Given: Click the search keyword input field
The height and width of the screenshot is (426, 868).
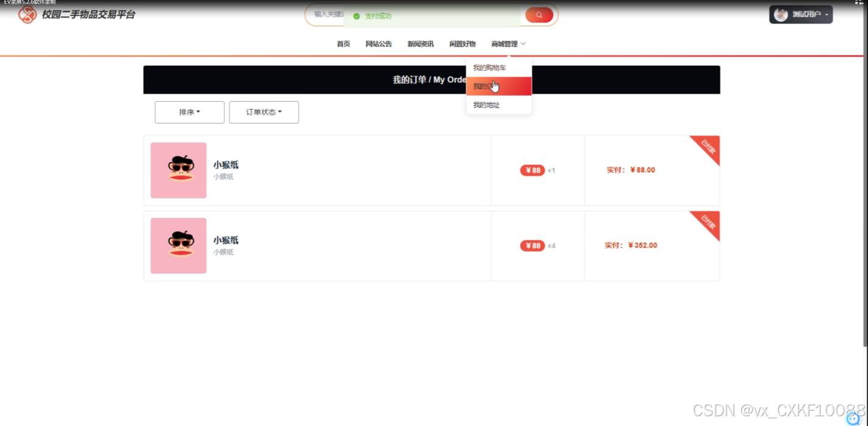Looking at the screenshot, I should point(329,14).
